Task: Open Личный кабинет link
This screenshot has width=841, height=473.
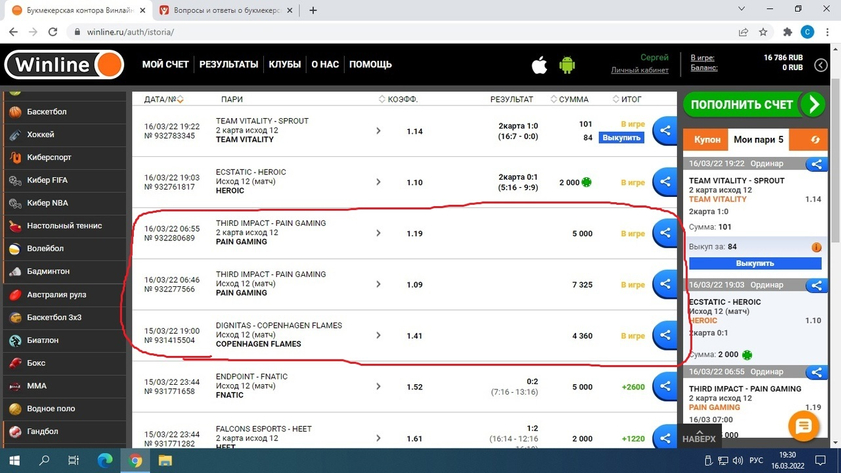Action: [x=639, y=70]
